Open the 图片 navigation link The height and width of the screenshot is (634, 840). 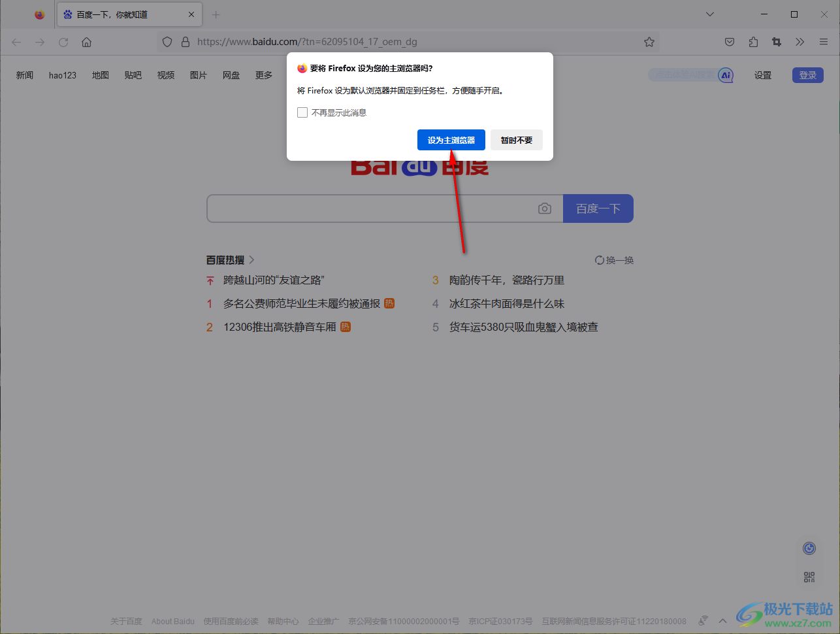click(x=199, y=75)
